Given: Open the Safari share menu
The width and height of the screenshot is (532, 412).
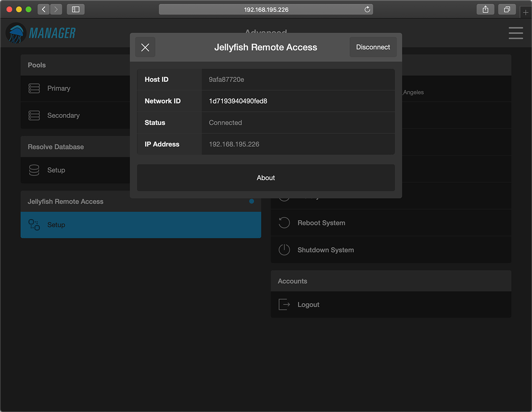Looking at the screenshot, I should [485, 9].
